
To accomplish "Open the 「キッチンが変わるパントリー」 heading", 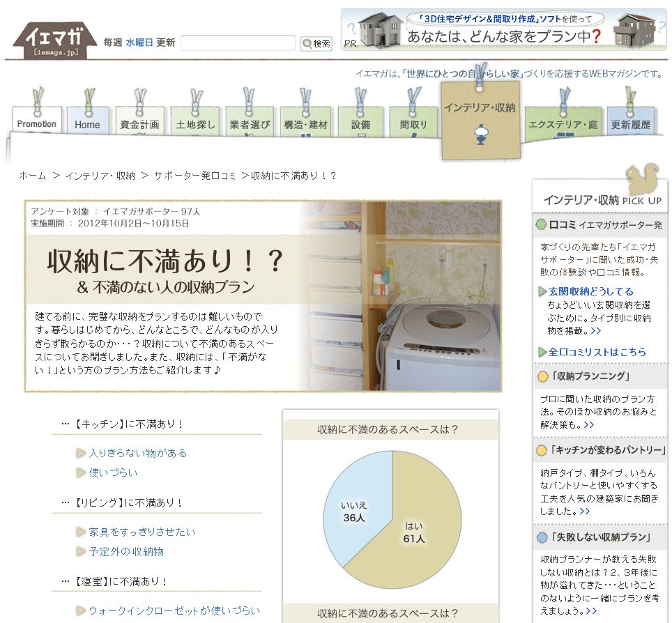I will pyautogui.click(x=608, y=450).
